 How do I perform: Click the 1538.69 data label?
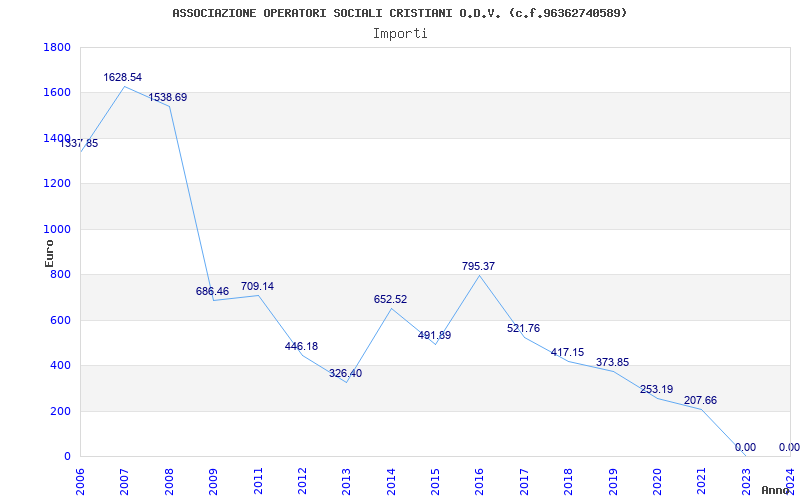click(x=168, y=97)
